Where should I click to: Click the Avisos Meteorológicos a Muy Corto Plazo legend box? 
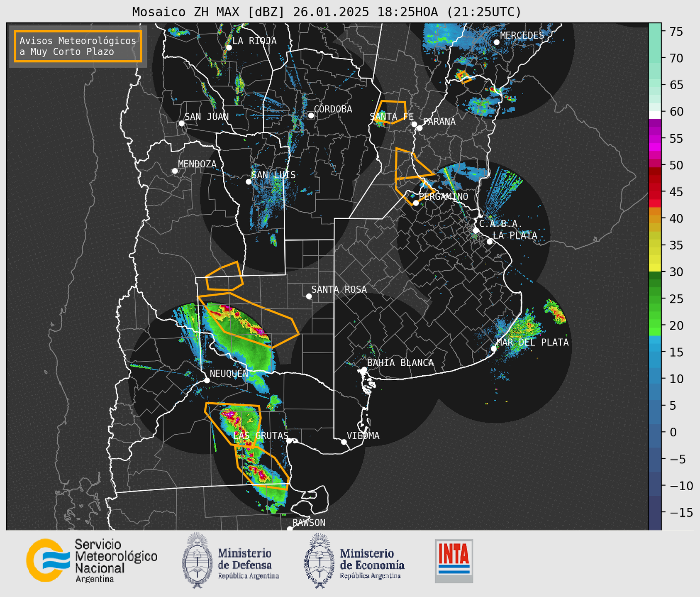pos(78,46)
